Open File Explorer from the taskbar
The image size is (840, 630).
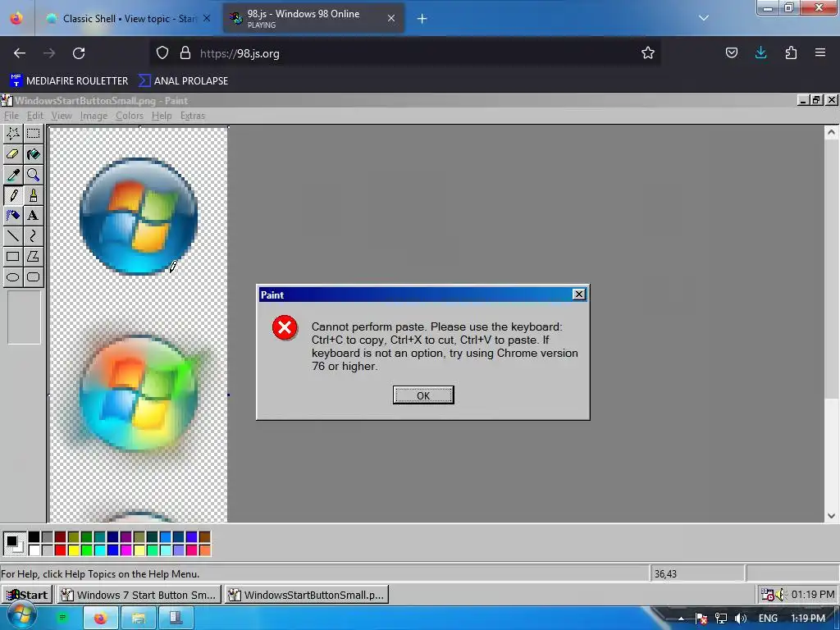pyautogui.click(x=138, y=619)
